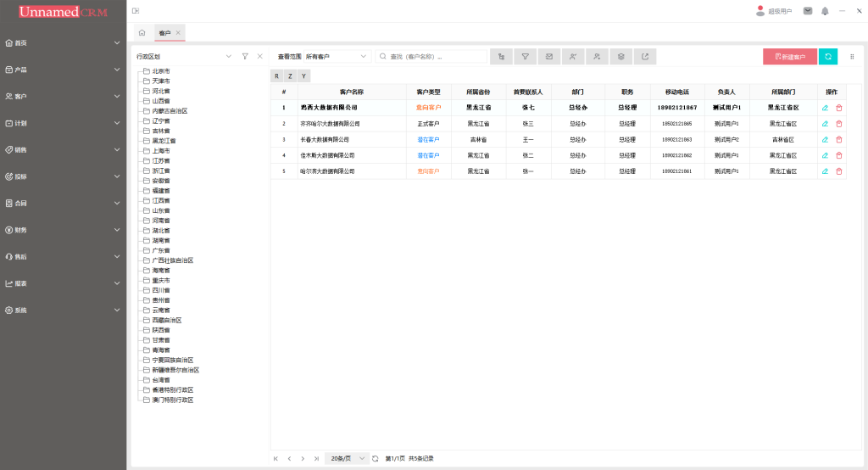Click the delete icon for 哈尔滨大数据有限公司
This screenshot has width=868, height=470.
click(839, 171)
